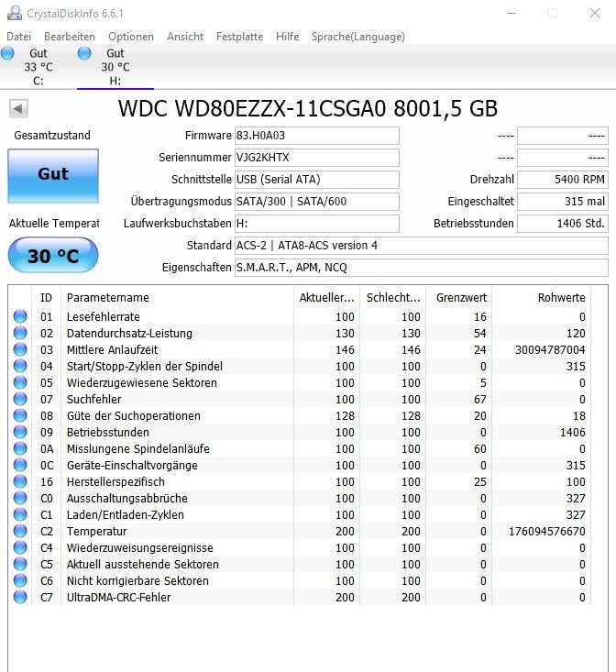Click the Laufwerksbuchstaben field showing H:
Image resolution: width=616 pixels, height=672 pixels.
point(317,224)
